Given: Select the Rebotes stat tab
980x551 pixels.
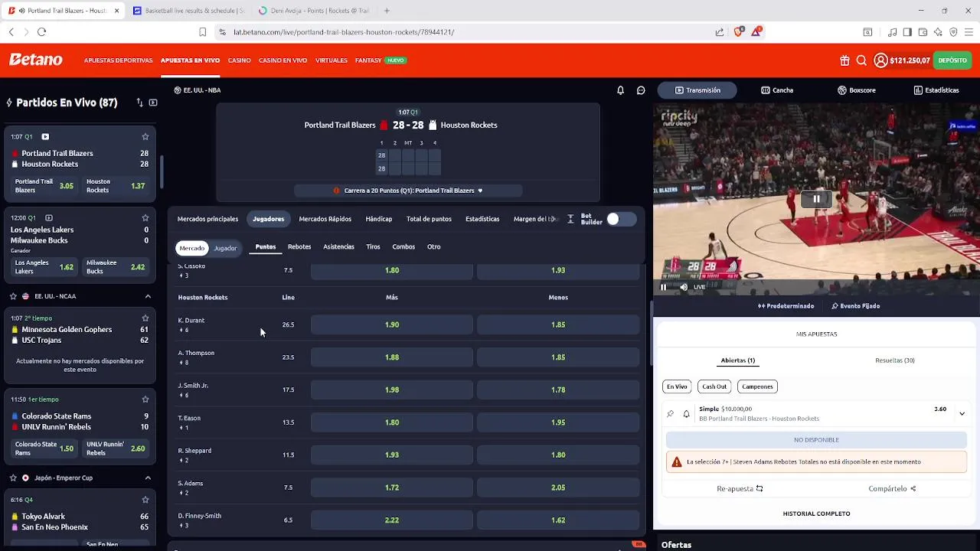Looking at the screenshot, I should [299, 246].
